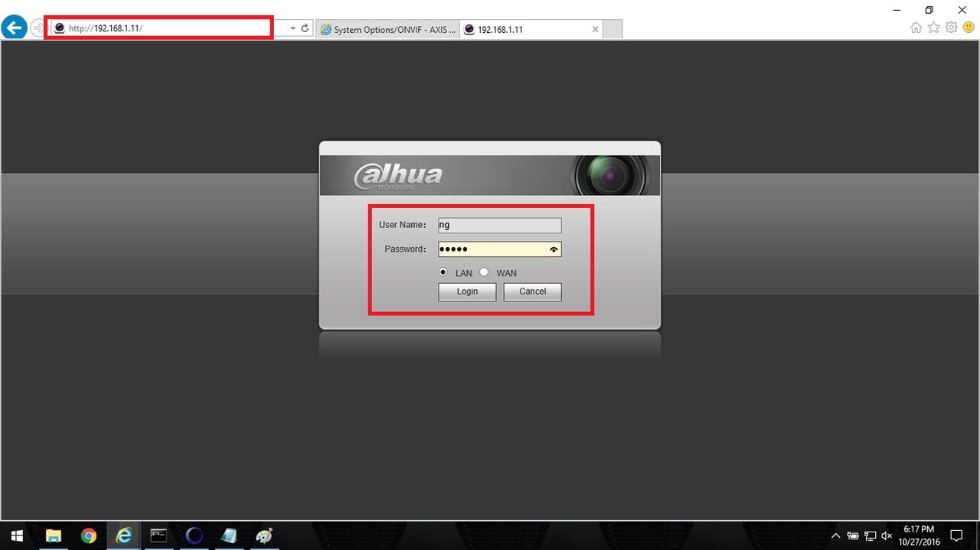Click the address bar showing 192.168.1.11
The height and width of the screenshot is (550, 980).
158,28
